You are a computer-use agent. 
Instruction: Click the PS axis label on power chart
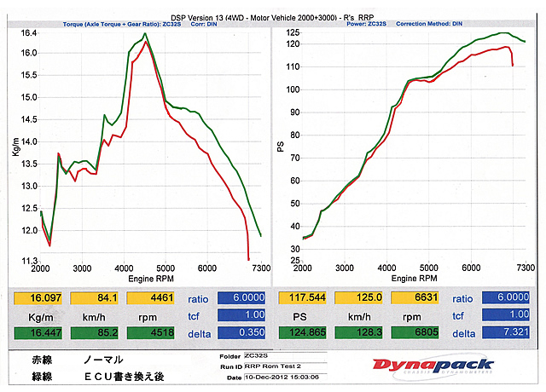pos(281,147)
